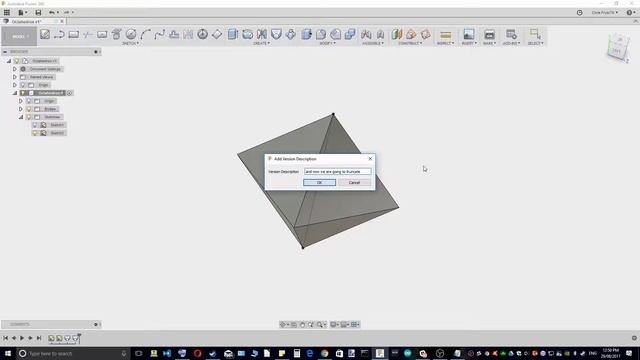
Task: Select the Arc sketch tool
Action: coord(145,34)
